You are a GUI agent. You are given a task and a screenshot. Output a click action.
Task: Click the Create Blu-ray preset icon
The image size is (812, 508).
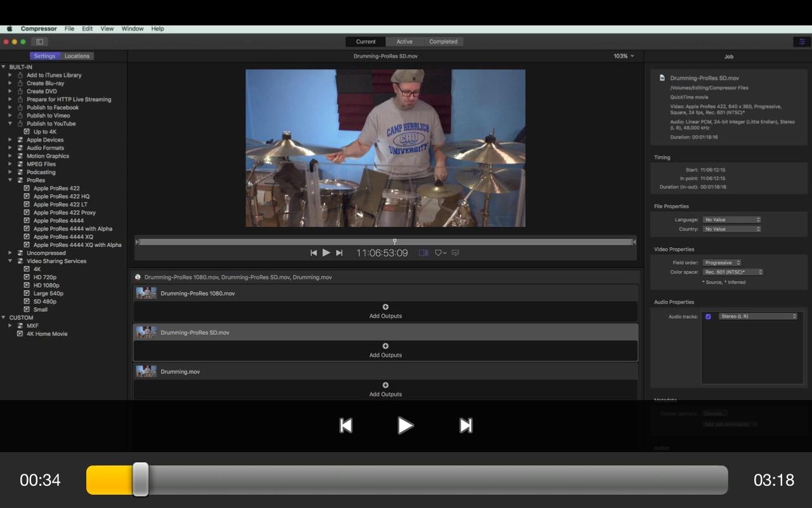click(20, 83)
